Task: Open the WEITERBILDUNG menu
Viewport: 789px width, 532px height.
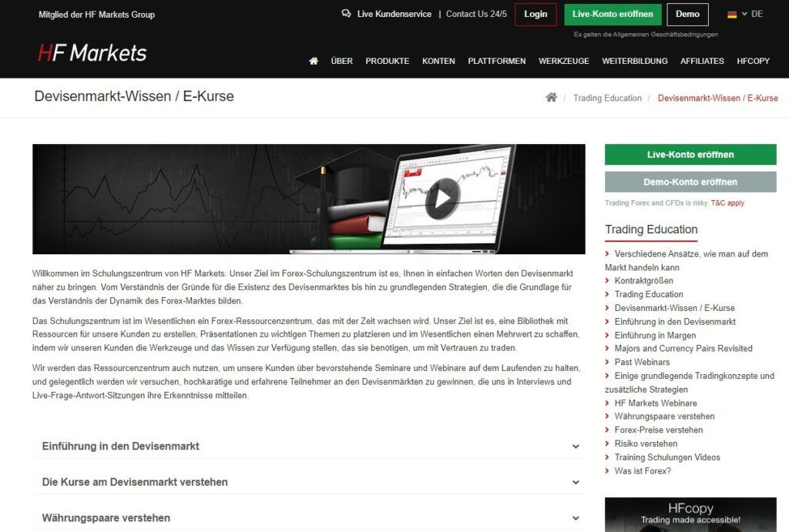Action: [x=635, y=61]
